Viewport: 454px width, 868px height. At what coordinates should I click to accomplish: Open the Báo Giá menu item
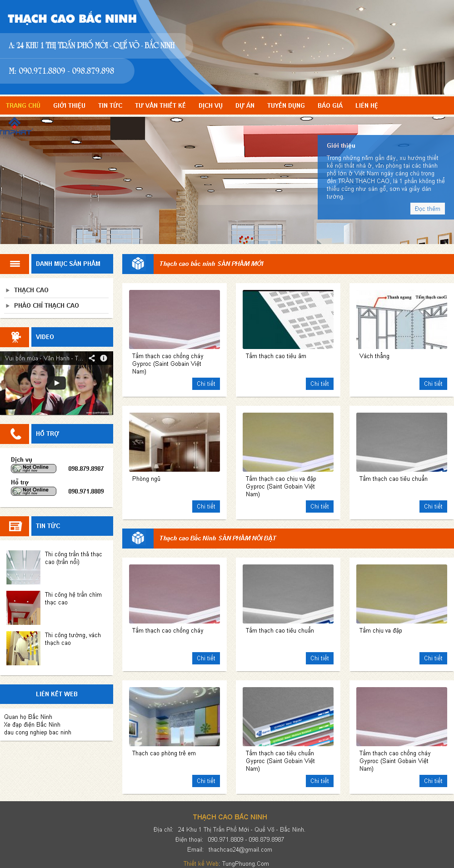coord(330,105)
